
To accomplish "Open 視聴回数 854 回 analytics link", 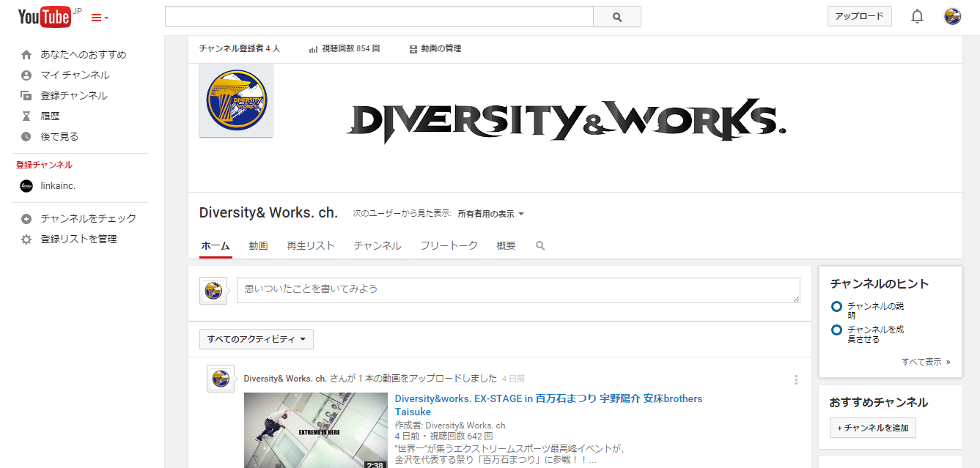I will coord(350,48).
